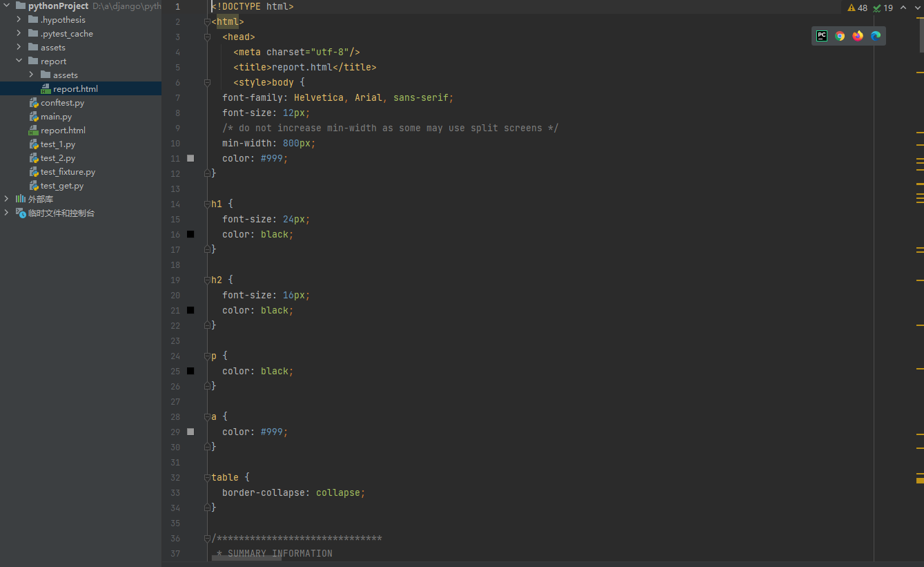
Task: Expand the .hypothesis folder
Action: tap(19, 19)
